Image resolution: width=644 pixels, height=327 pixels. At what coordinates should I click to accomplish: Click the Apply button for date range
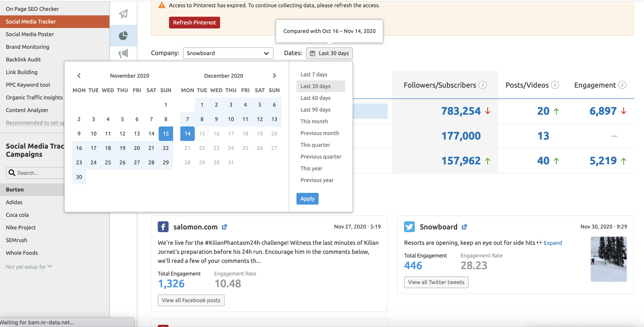coord(307,198)
